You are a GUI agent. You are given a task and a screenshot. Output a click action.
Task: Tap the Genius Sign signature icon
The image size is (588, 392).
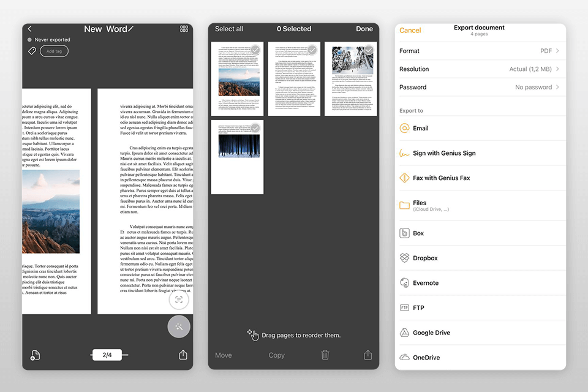pyautogui.click(x=404, y=153)
